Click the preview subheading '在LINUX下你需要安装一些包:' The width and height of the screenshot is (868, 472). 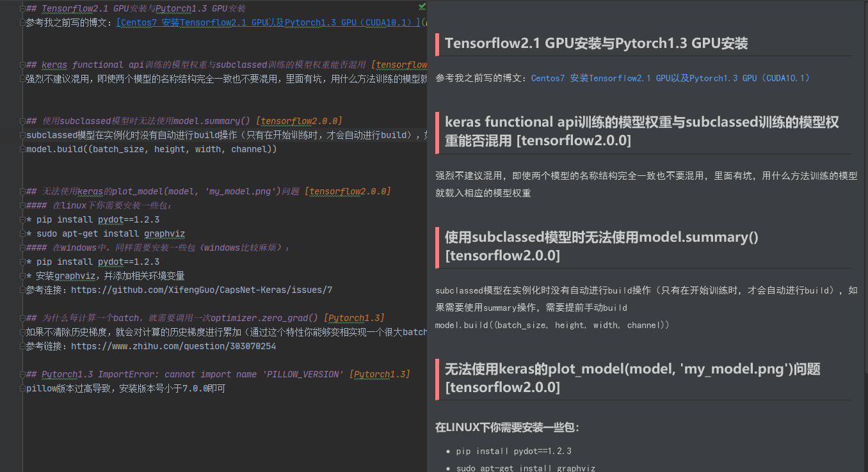click(x=507, y=427)
